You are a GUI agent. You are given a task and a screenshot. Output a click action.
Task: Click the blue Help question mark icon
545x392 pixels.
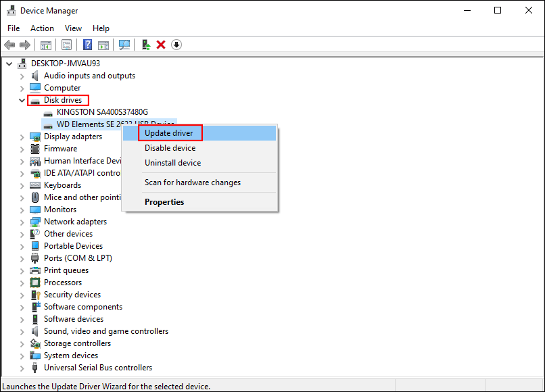point(87,45)
